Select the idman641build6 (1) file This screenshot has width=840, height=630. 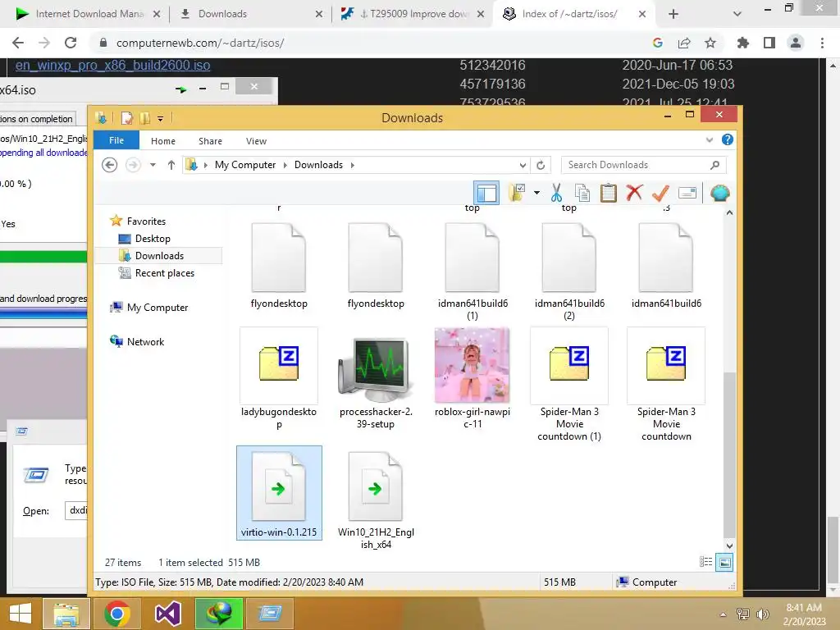(472, 272)
